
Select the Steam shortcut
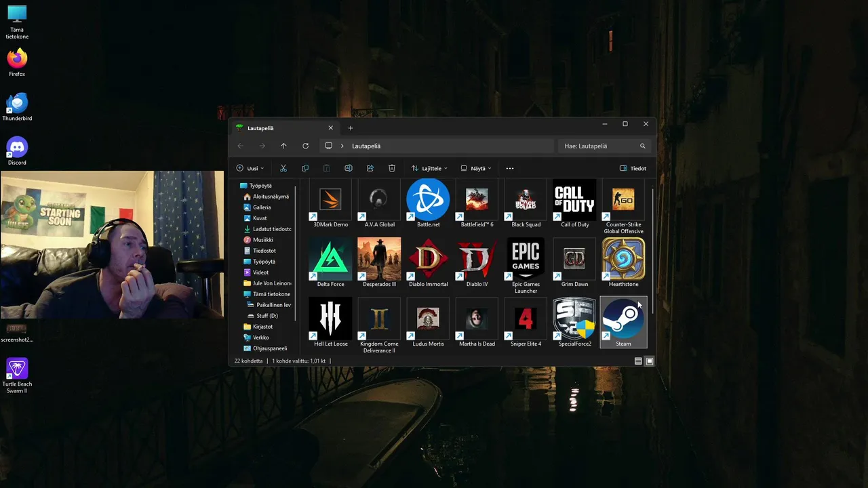pyautogui.click(x=623, y=323)
